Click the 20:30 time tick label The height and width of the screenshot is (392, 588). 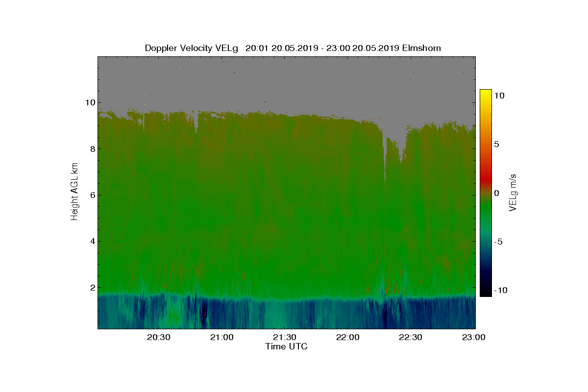[159, 337]
